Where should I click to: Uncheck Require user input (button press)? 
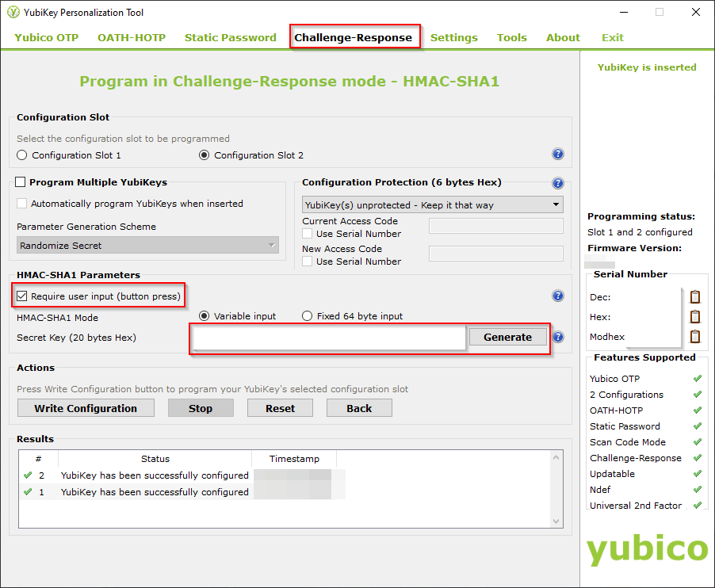coord(21,296)
